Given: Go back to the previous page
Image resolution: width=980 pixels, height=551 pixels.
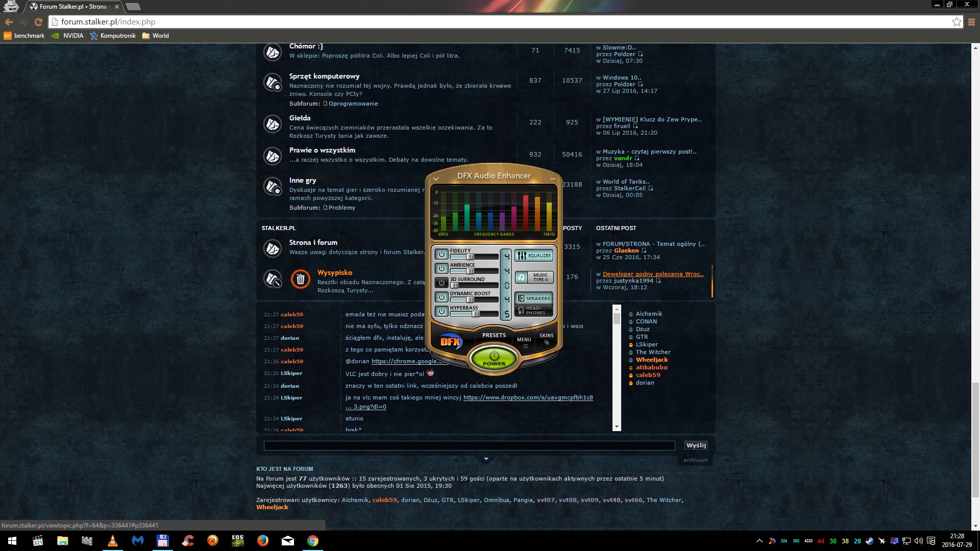Looking at the screenshot, I should [x=9, y=22].
